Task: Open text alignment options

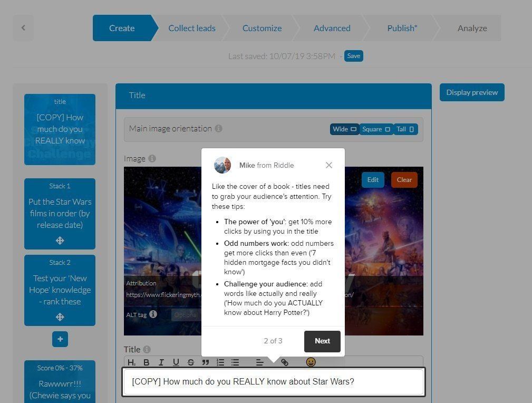Action: pyautogui.click(x=260, y=362)
